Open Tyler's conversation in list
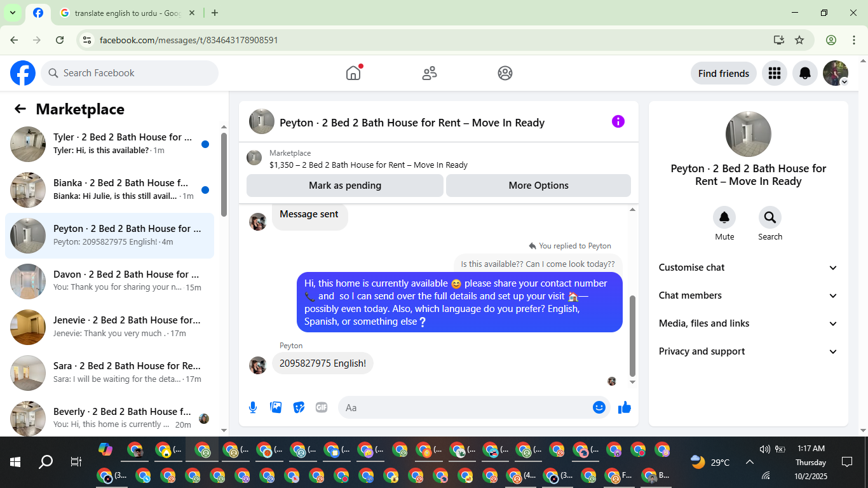This screenshot has width=868, height=488. point(110,144)
